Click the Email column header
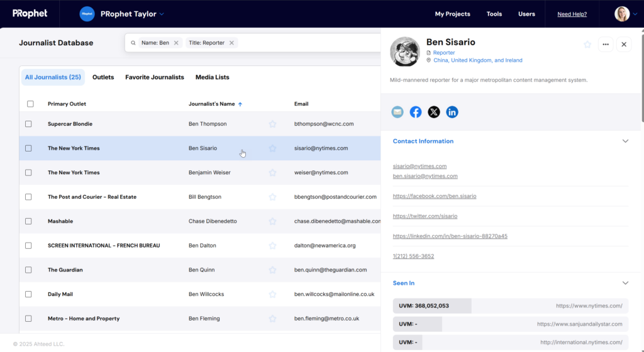The width and height of the screenshot is (644, 352). (301, 104)
